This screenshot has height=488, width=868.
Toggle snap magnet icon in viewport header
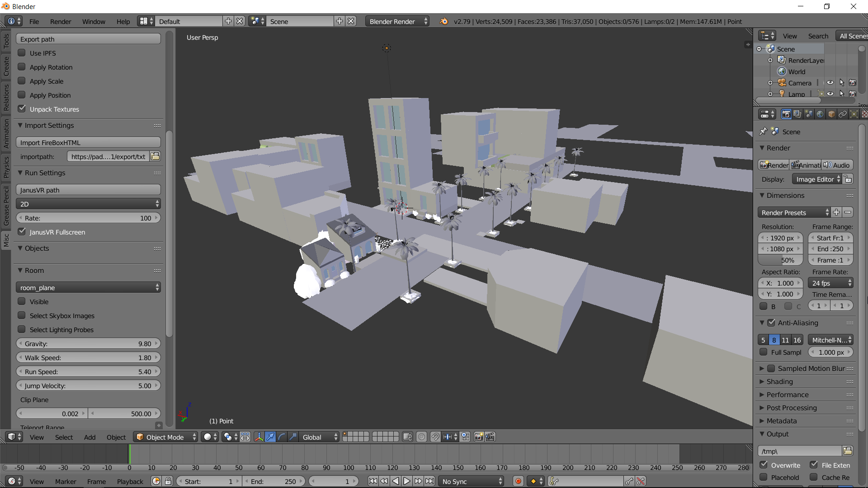(x=435, y=437)
